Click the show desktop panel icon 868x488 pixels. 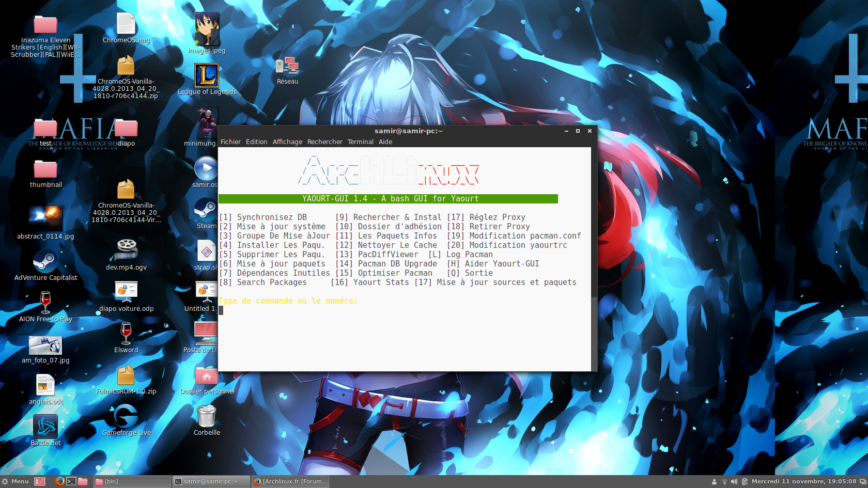tap(40, 481)
